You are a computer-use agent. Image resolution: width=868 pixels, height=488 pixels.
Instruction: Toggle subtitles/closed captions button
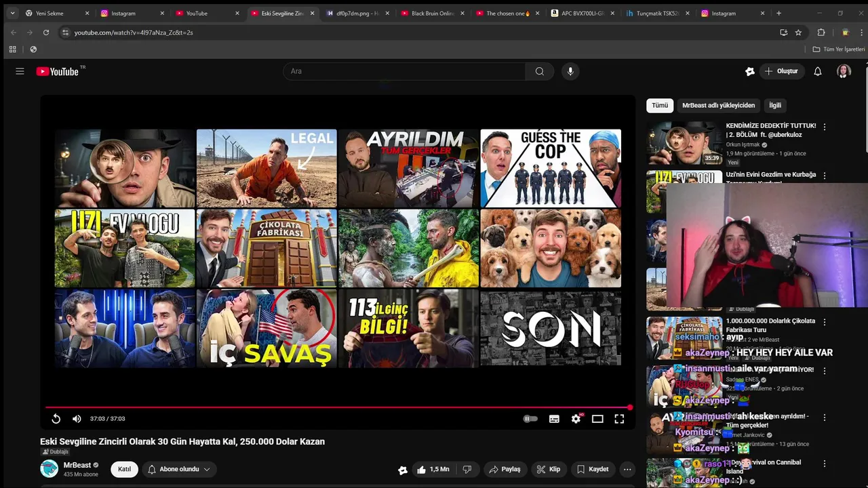(x=554, y=419)
